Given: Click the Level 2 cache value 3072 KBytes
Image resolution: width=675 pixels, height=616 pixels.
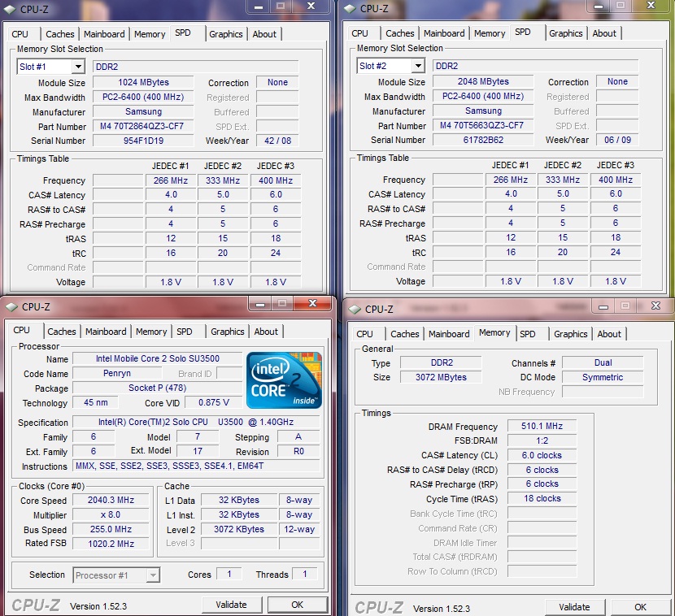Looking at the screenshot, I should click(239, 529).
